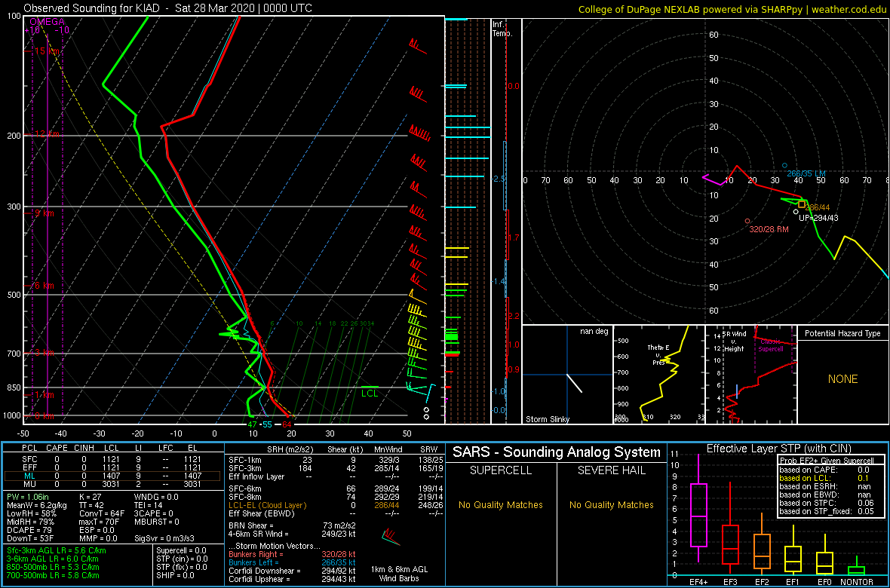
Task: Click the red surface temperature value 64
Action: 287,424
